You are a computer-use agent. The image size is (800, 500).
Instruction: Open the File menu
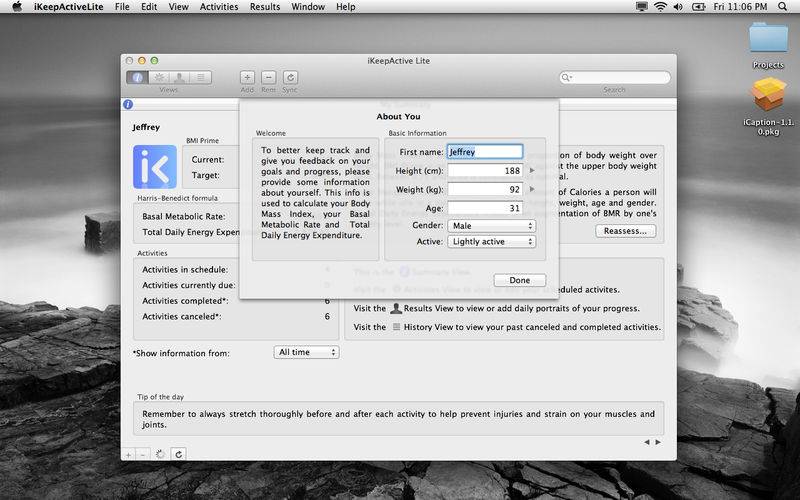(x=122, y=7)
